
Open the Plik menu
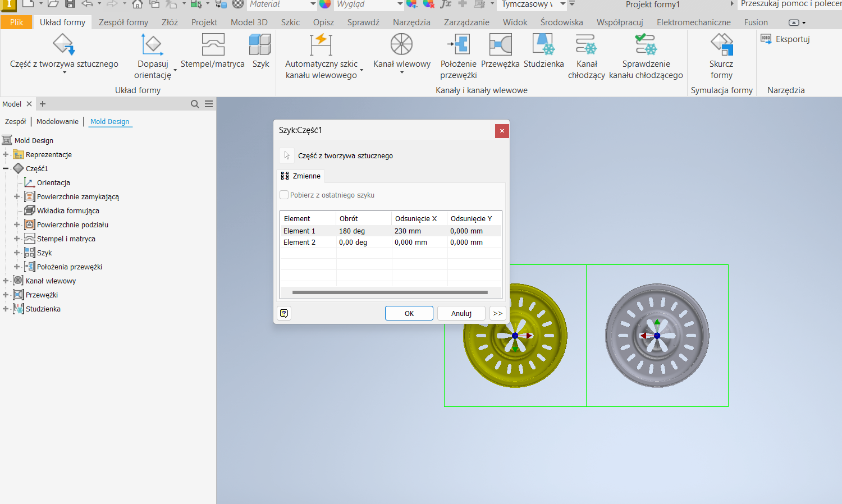click(17, 22)
